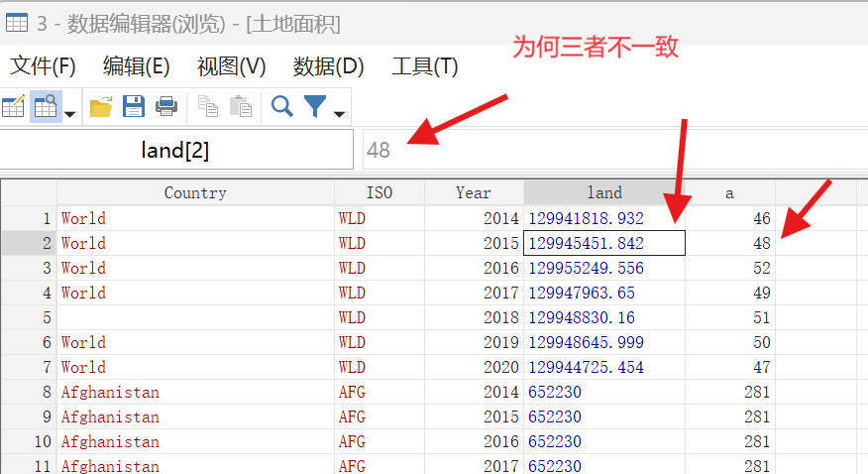The width and height of the screenshot is (868, 474).
Task: Open the find magnifier tool
Action: [x=281, y=106]
